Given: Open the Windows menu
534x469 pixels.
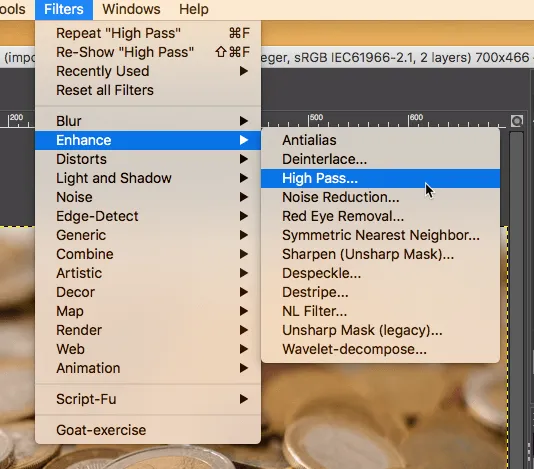Looking at the screenshot, I should 131,9.
